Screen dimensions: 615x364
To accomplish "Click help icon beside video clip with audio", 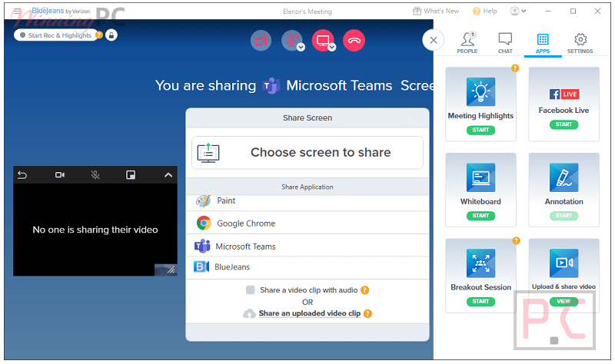I will click(x=364, y=290).
